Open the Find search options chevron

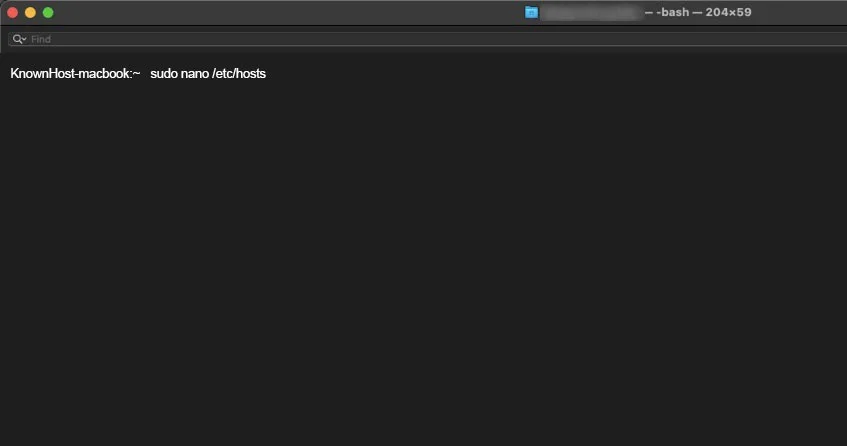[x=24, y=40]
